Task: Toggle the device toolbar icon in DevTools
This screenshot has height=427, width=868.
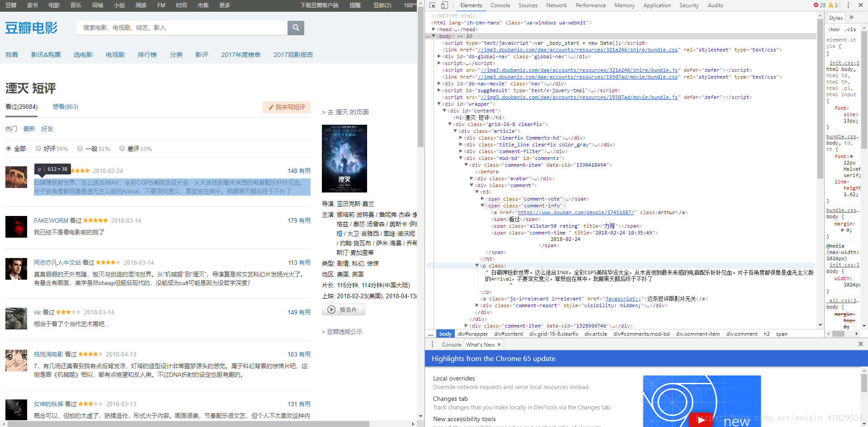Action: pos(444,5)
